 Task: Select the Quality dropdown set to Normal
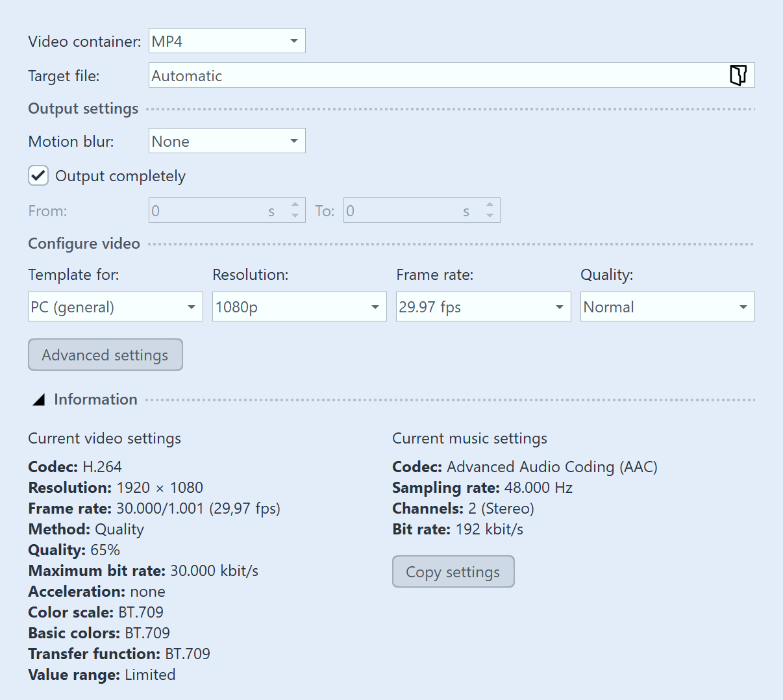pos(667,306)
